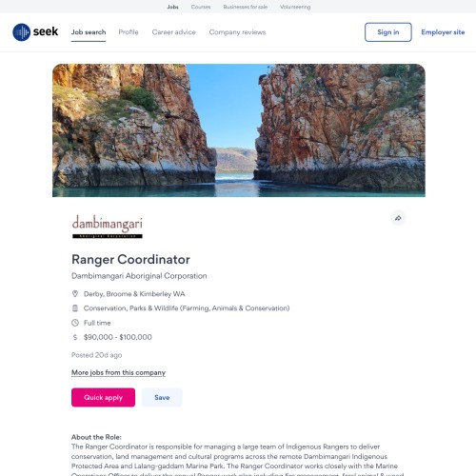
Task: Open the Job search tab
Action: click(89, 32)
